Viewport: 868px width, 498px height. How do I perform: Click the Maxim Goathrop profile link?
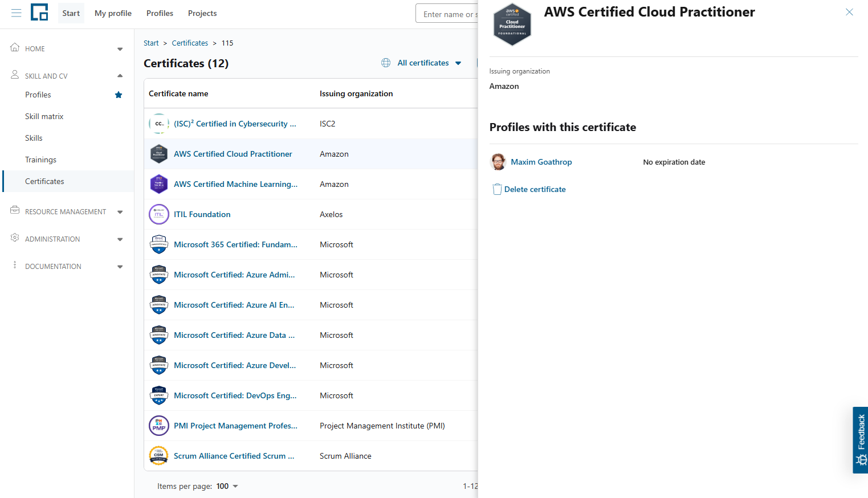click(x=541, y=162)
